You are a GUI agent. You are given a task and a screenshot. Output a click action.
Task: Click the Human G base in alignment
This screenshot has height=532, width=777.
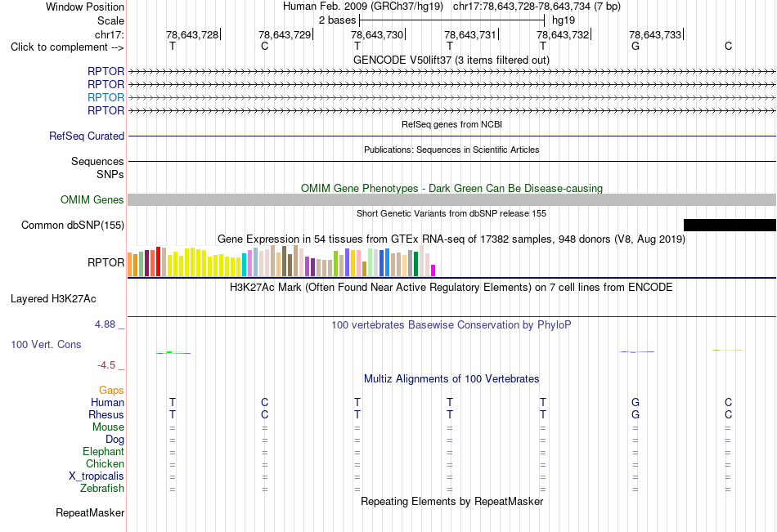tap(636, 402)
